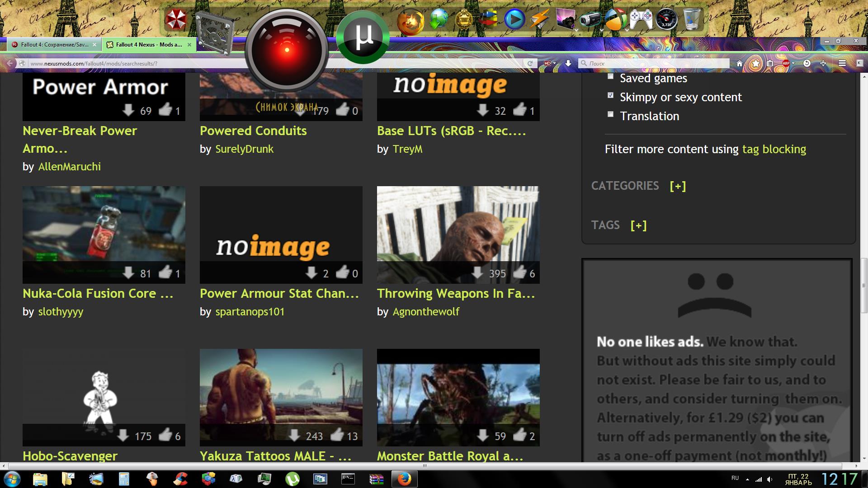Viewport: 868px width, 488px height.
Task: Open Recycle Bin in the top dock
Action: [x=692, y=19]
